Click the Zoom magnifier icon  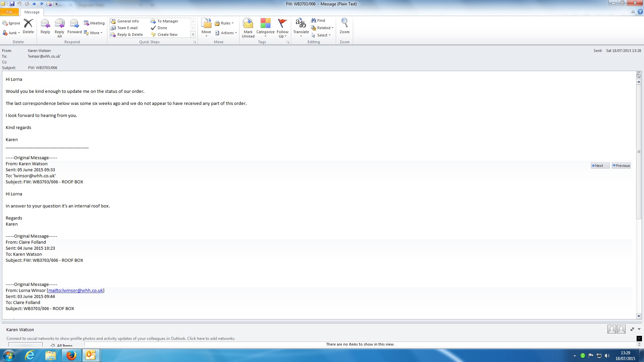[344, 23]
